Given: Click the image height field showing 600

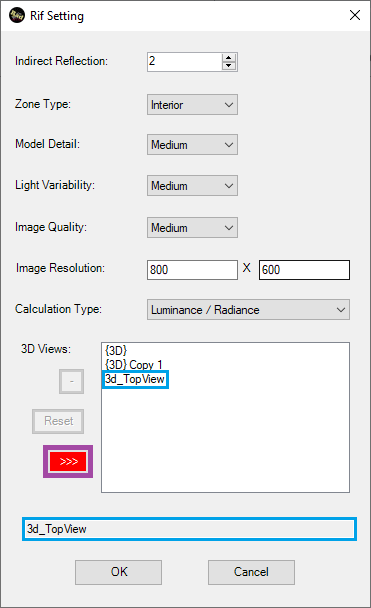Looking at the screenshot, I should pyautogui.click(x=304, y=270).
